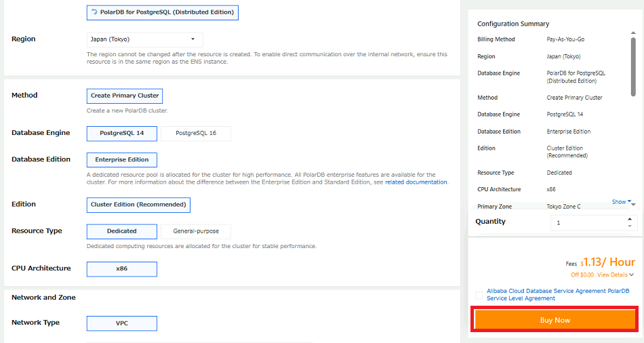Increase Quantity using the up stepper arrow
Viewport: 644px width, 343px height.
point(630,219)
